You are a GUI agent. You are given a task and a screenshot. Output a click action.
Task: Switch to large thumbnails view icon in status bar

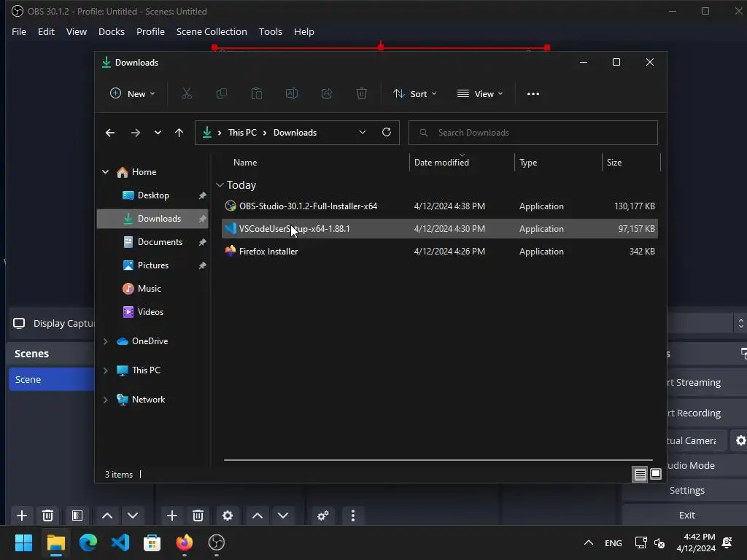[656, 474]
